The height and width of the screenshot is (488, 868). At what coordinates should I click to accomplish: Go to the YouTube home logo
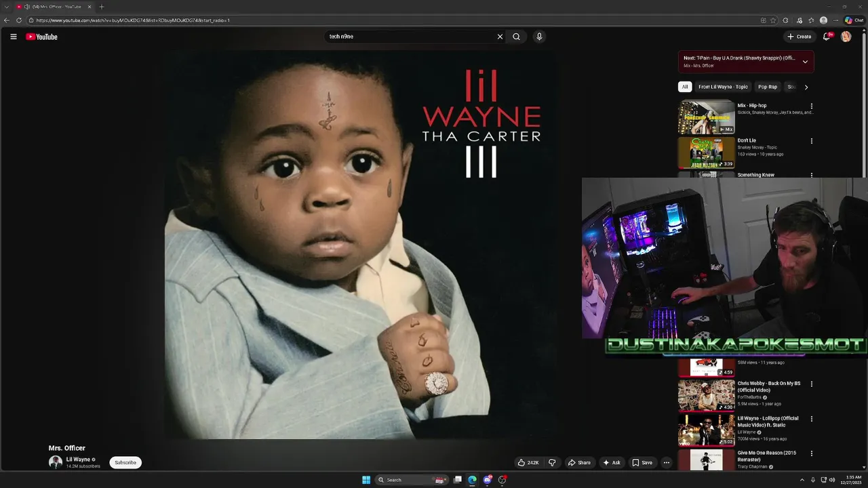pyautogui.click(x=42, y=37)
